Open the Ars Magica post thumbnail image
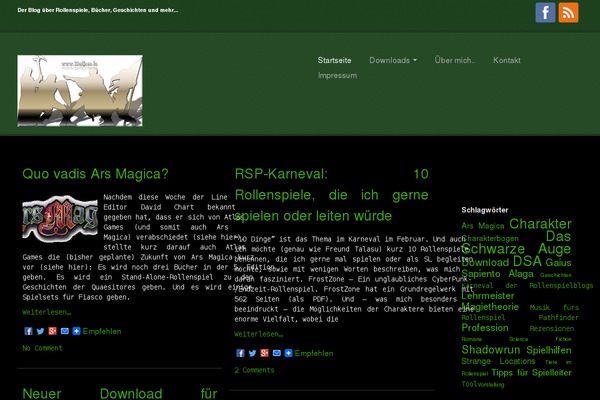This screenshot has height=400, width=600. pyautogui.click(x=60, y=219)
